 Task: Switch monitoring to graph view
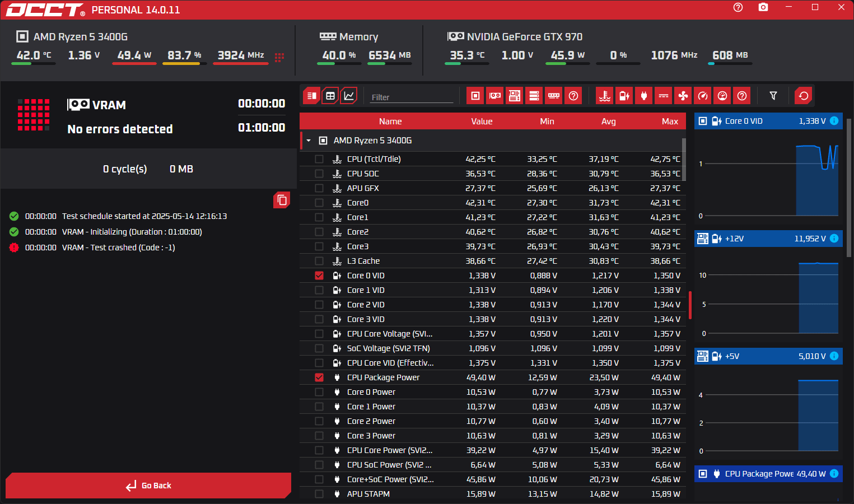[x=349, y=96]
